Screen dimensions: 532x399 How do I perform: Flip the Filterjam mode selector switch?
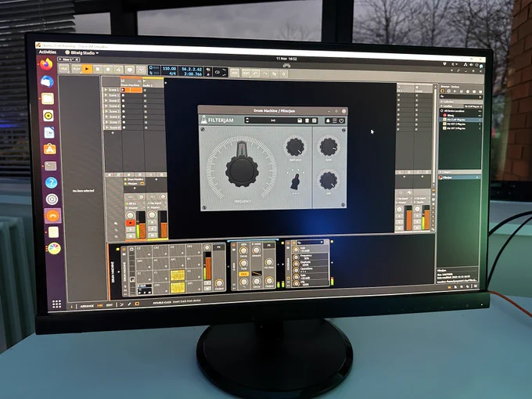tap(295, 182)
